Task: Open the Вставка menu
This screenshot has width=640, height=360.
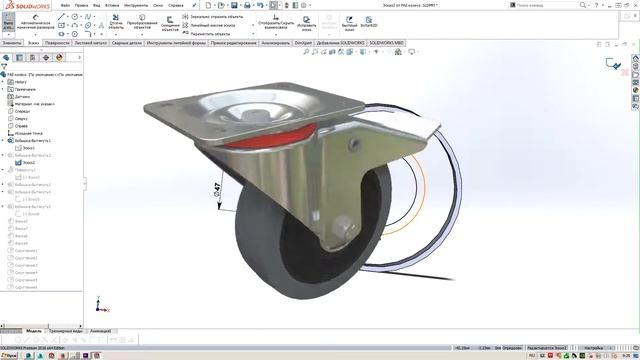Action: tap(112, 5)
